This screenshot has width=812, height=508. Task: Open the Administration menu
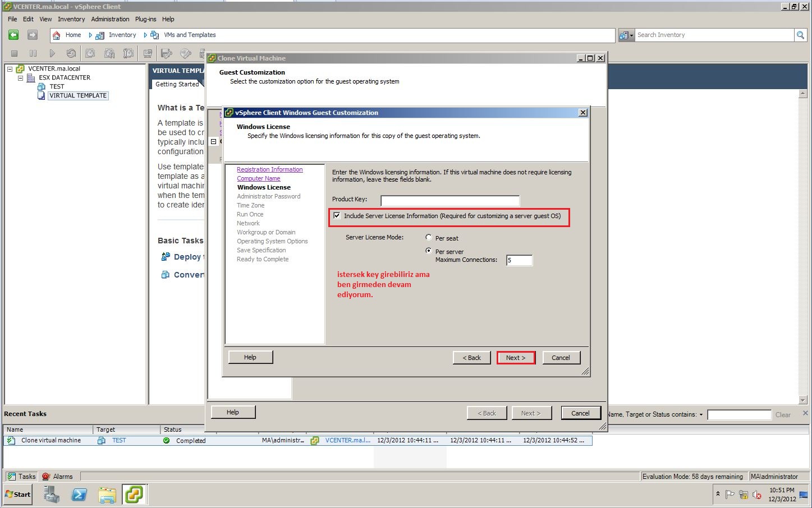110,19
